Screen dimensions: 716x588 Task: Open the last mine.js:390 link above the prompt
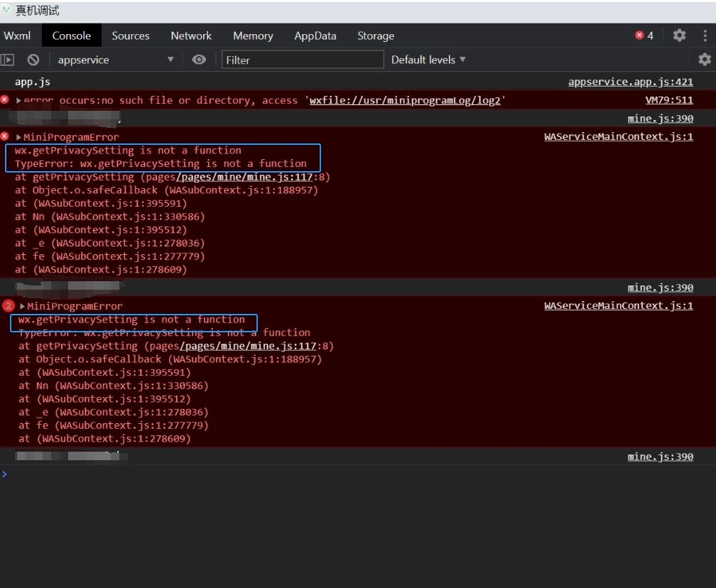pos(661,457)
